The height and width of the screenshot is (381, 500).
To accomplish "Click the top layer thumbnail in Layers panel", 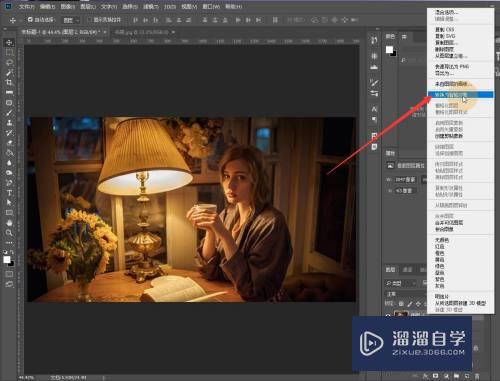I will click(x=401, y=314).
